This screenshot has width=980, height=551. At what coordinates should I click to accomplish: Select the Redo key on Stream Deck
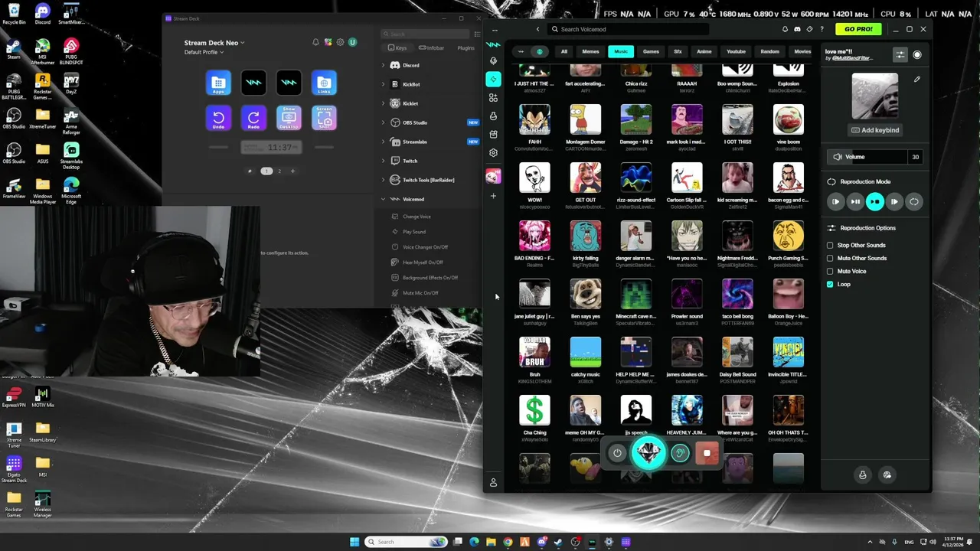253,118
